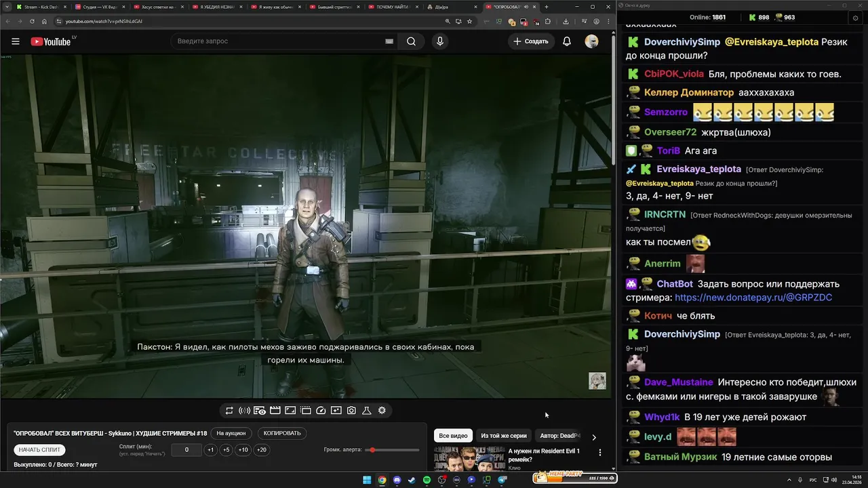This screenshot has width=868, height=488.
Task: Click the resize frame icon in player toolbar
Action: 290,411
